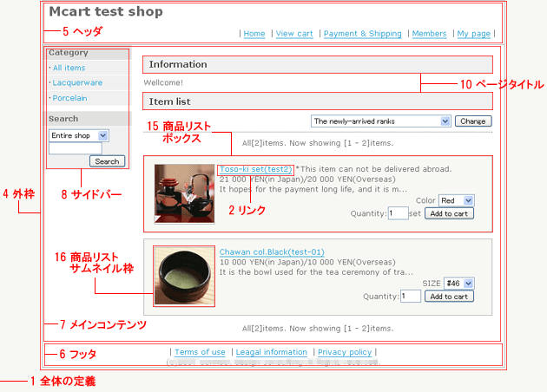
Task: Navigate to the Members page
Action: tap(429, 34)
